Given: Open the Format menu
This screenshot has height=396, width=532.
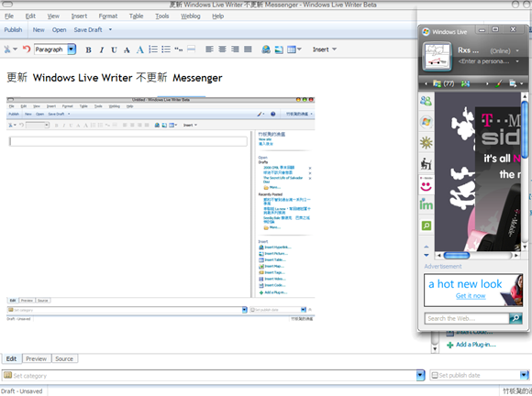Looking at the screenshot, I should (x=108, y=16).
